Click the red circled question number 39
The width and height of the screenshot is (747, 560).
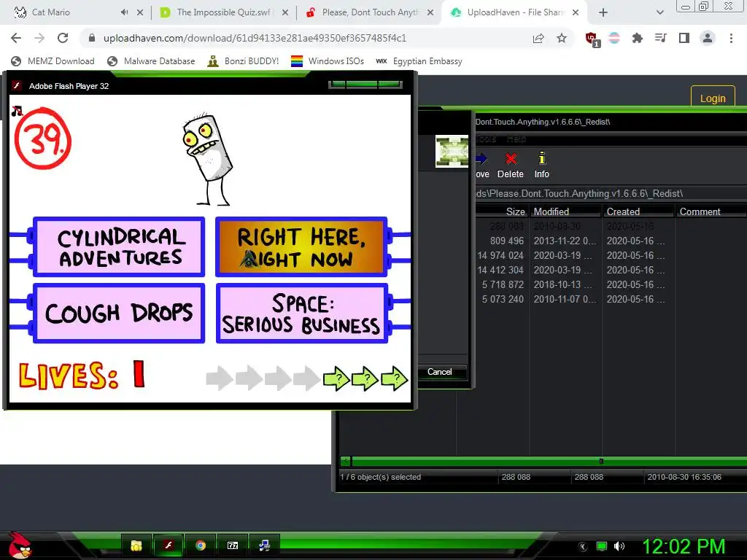[43, 139]
